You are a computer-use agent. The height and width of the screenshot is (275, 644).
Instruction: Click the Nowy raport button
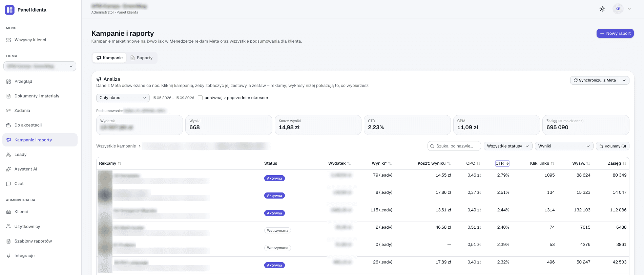point(615,33)
